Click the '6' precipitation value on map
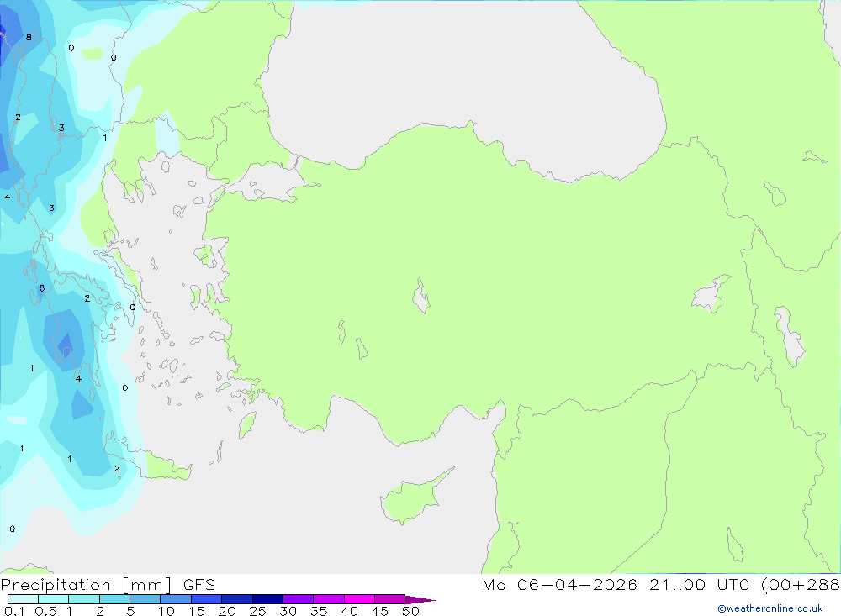 pyautogui.click(x=42, y=288)
